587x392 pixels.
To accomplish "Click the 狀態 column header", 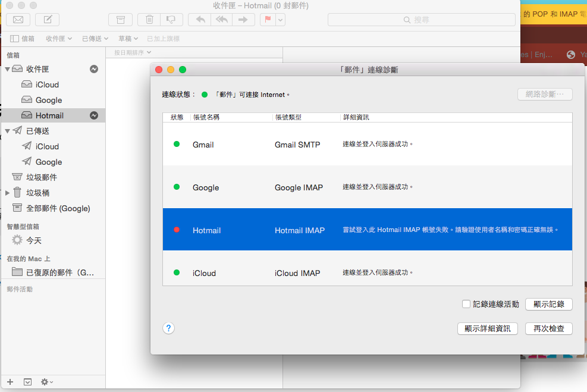I will tap(177, 117).
